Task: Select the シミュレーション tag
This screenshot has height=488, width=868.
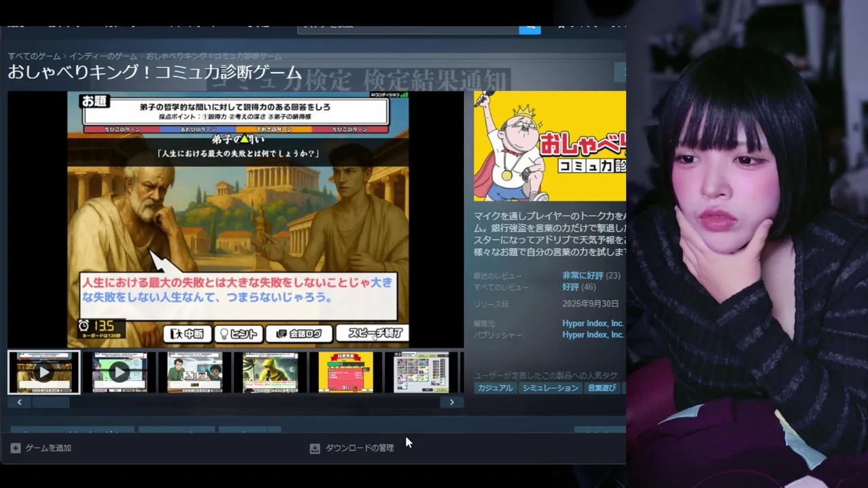Action: (550, 388)
